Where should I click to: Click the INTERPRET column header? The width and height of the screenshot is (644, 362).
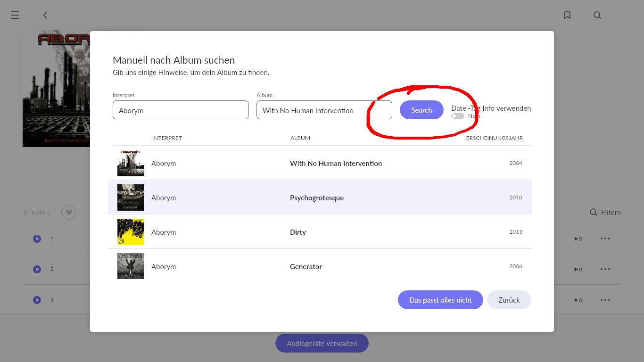[167, 138]
